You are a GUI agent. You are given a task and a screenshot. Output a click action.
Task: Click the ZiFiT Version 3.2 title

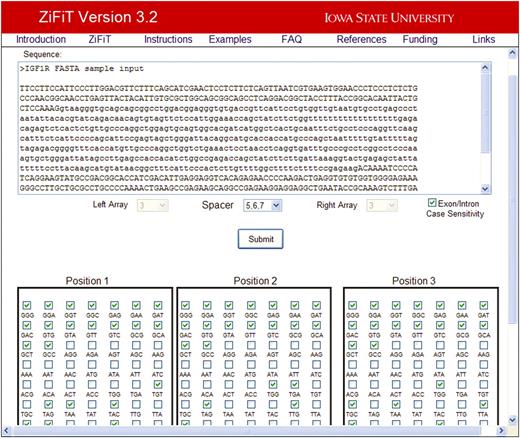[x=98, y=17]
